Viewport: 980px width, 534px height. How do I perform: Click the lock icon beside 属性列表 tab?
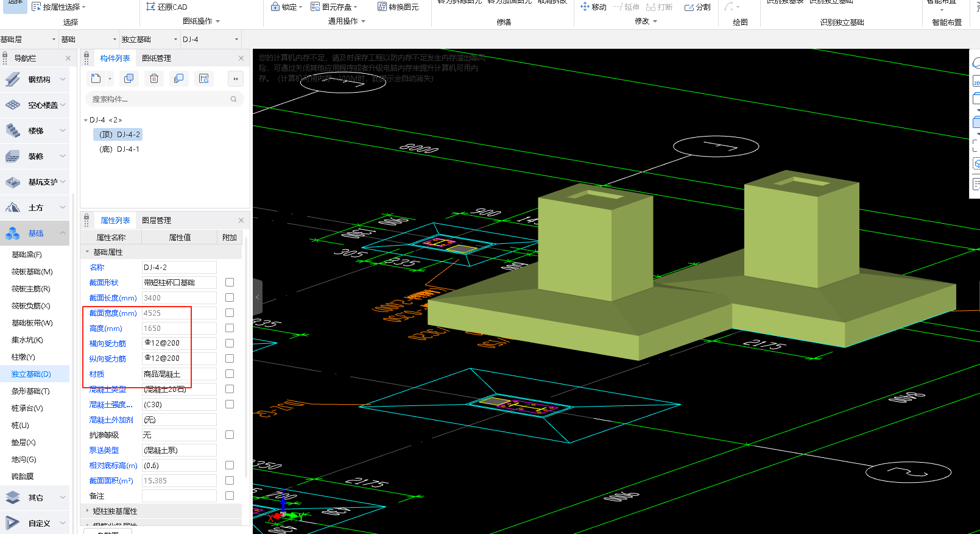click(x=86, y=216)
